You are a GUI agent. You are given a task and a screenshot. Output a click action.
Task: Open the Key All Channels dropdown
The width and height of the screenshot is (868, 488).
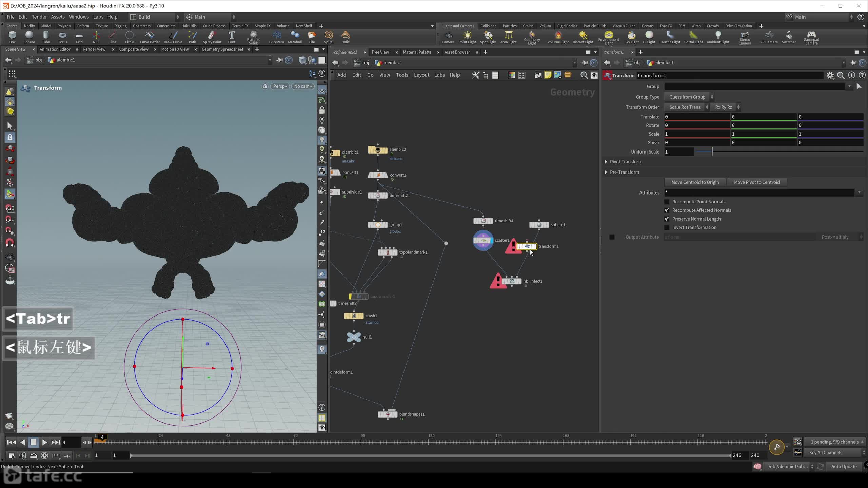point(835,453)
